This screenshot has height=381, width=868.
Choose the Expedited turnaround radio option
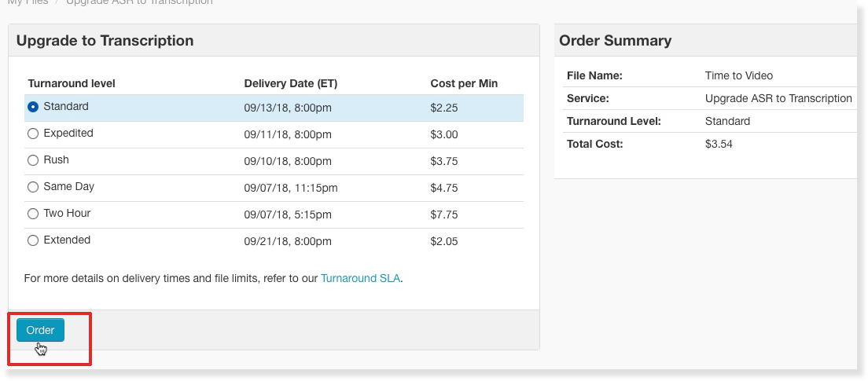(33, 134)
